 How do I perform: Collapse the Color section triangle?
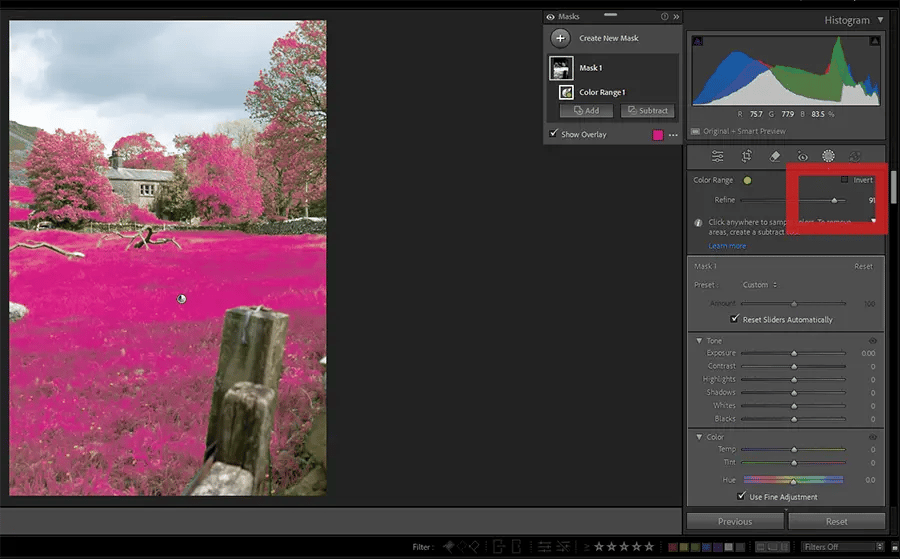(x=699, y=437)
